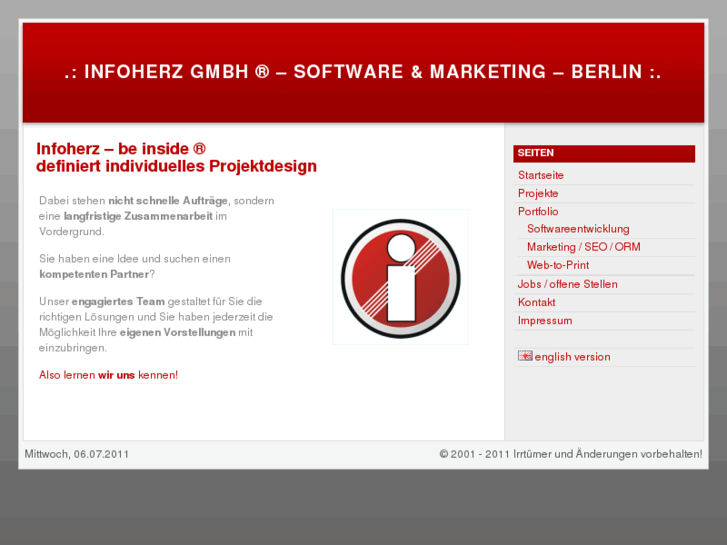
Task: Click the UK flag icon beside english version
Action: coord(525,356)
